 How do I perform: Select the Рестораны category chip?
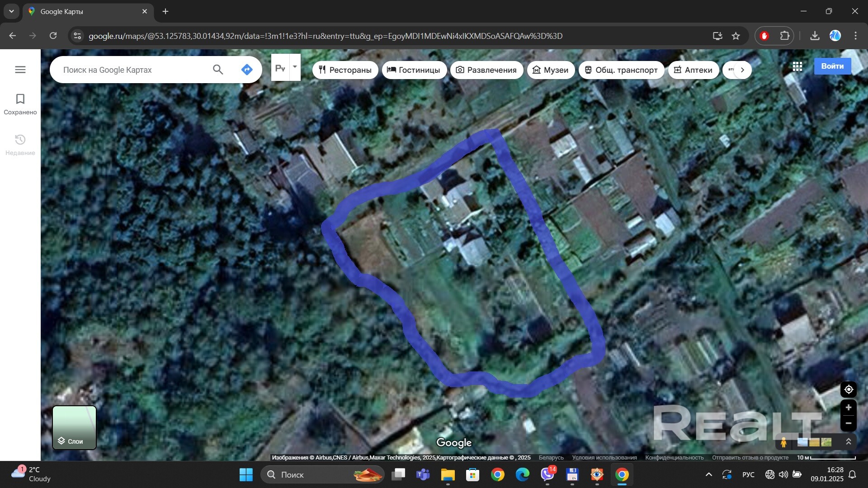pos(345,70)
